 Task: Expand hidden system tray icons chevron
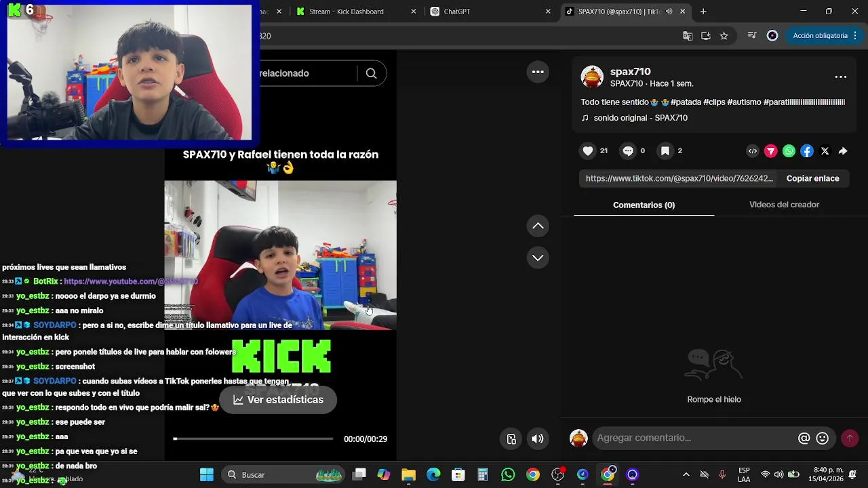click(686, 474)
